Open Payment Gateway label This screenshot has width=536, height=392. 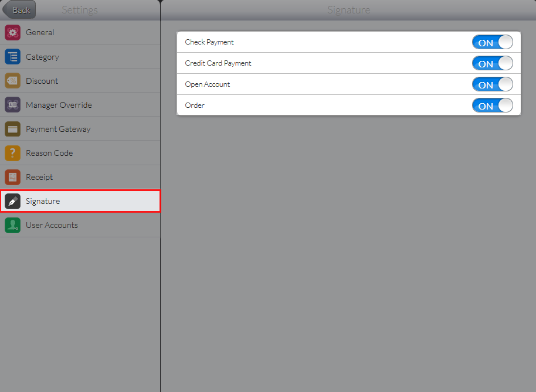click(x=58, y=129)
